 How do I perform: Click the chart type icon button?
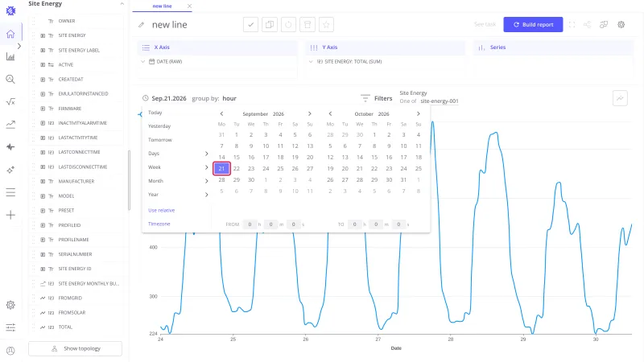[x=620, y=98]
